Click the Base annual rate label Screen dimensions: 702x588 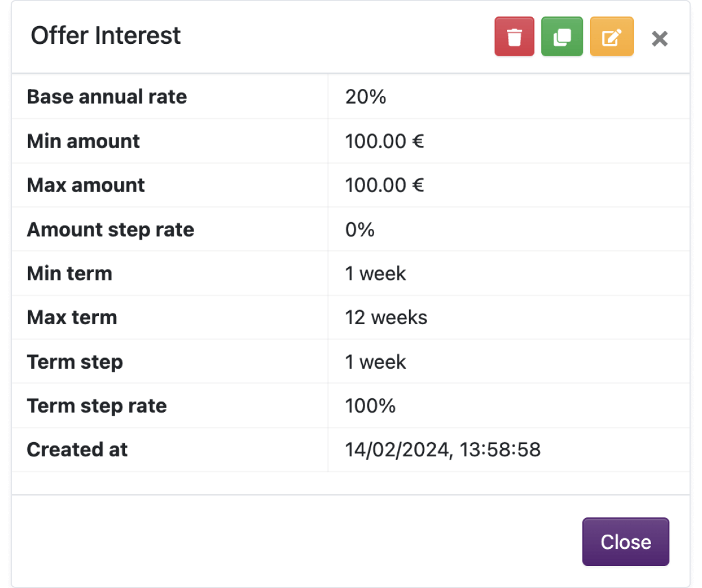point(107,97)
